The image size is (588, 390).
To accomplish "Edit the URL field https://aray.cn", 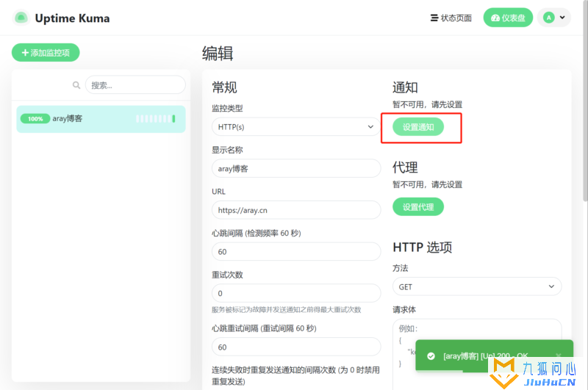I will [296, 210].
